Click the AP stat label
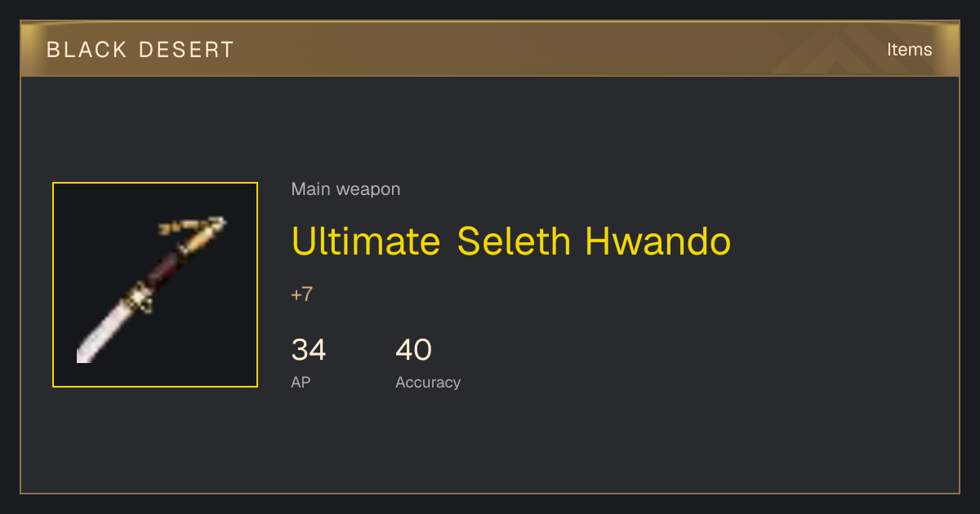980x514 pixels. (x=301, y=382)
